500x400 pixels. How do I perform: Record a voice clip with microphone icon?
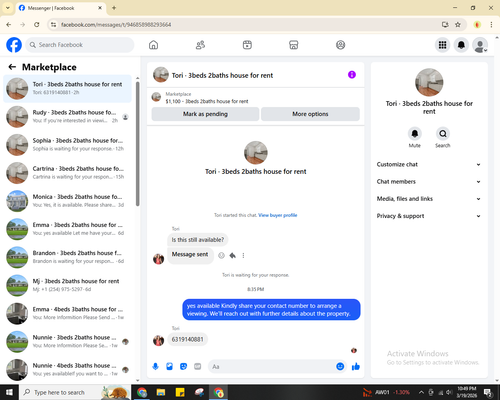pos(155,367)
